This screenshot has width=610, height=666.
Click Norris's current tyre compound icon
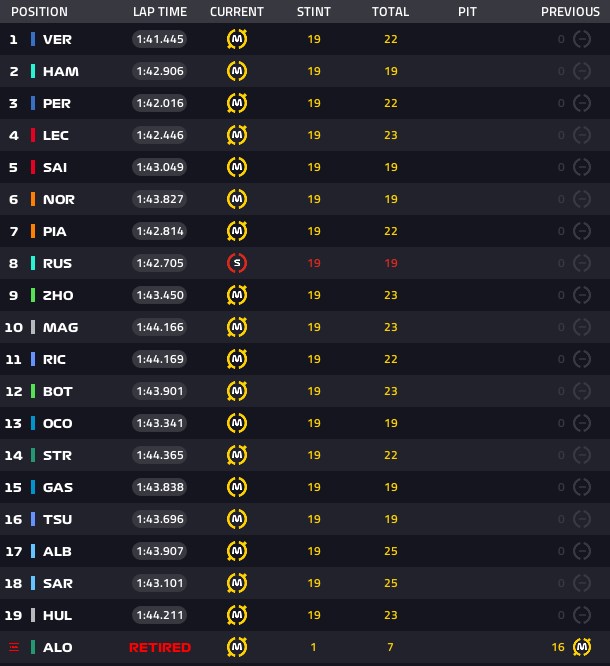pyautogui.click(x=237, y=199)
